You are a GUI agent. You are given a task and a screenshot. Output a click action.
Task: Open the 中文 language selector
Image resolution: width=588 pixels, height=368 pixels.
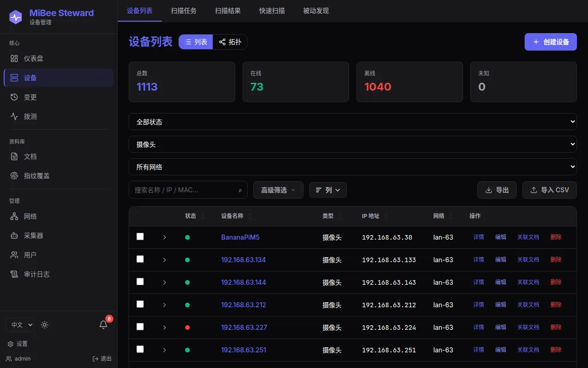20,325
